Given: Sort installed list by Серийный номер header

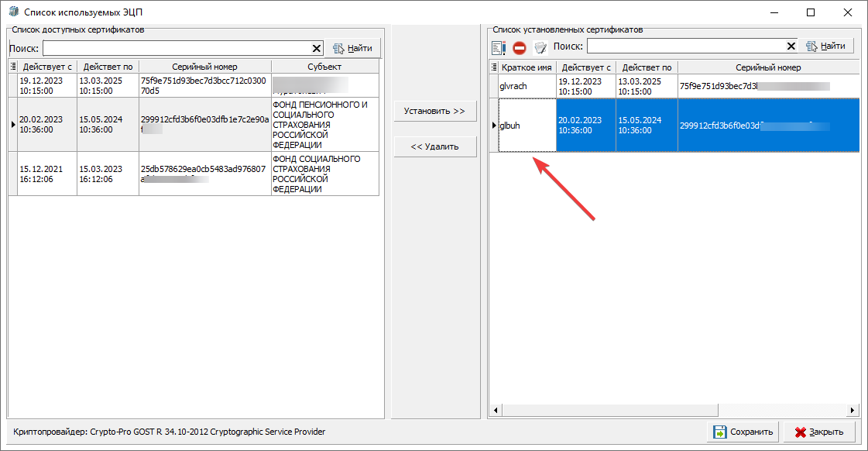Looking at the screenshot, I should pyautogui.click(x=768, y=67).
